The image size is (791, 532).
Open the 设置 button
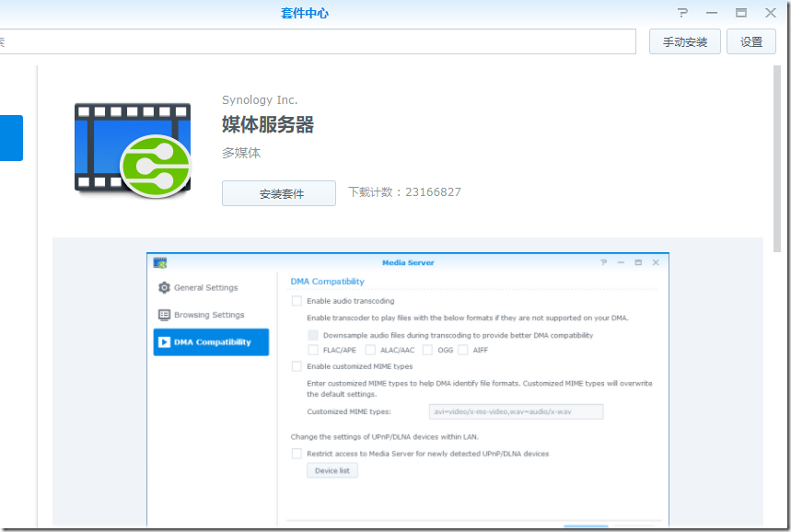(751, 41)
